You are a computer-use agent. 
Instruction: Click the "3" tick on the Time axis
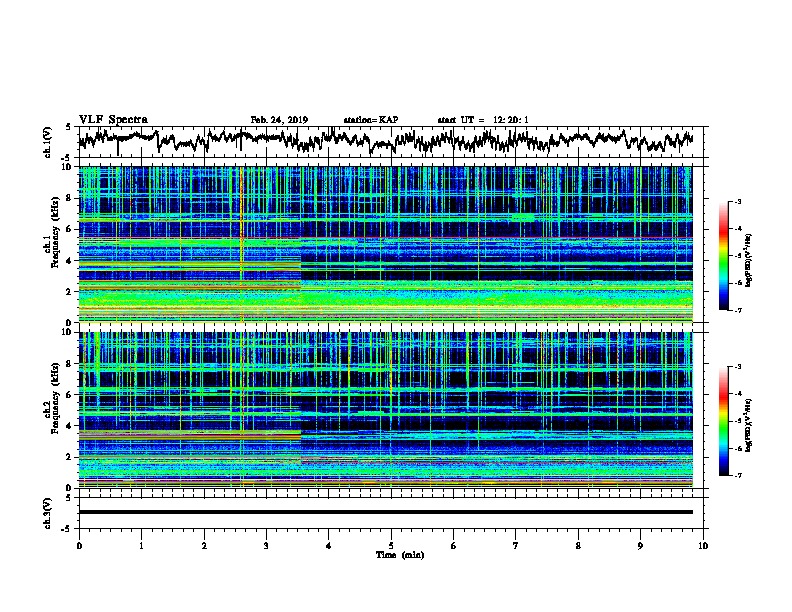[x=266, y=546]
